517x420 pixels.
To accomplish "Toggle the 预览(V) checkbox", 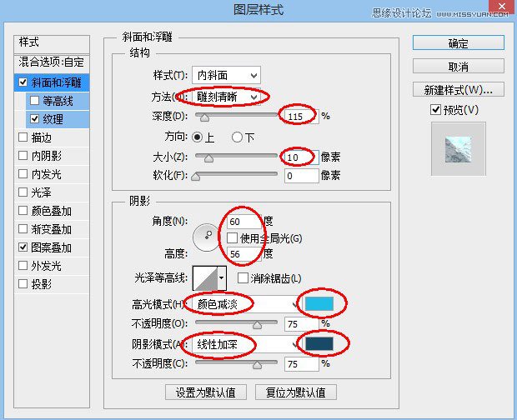I will [435, 109].
